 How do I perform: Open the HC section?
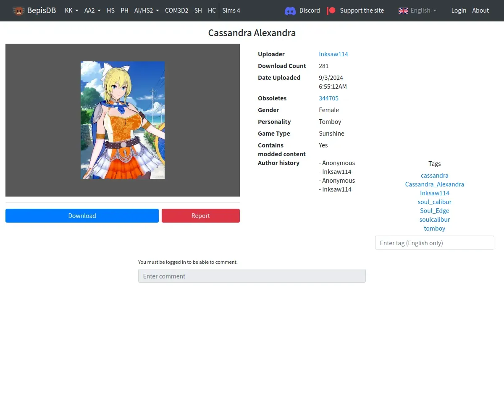click(212, 10)
